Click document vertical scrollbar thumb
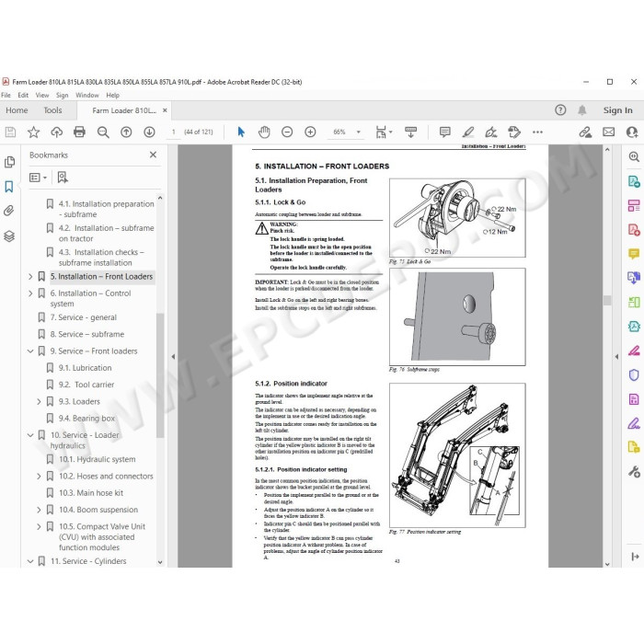The image size is (644, 644). click(x=607, y=300)
